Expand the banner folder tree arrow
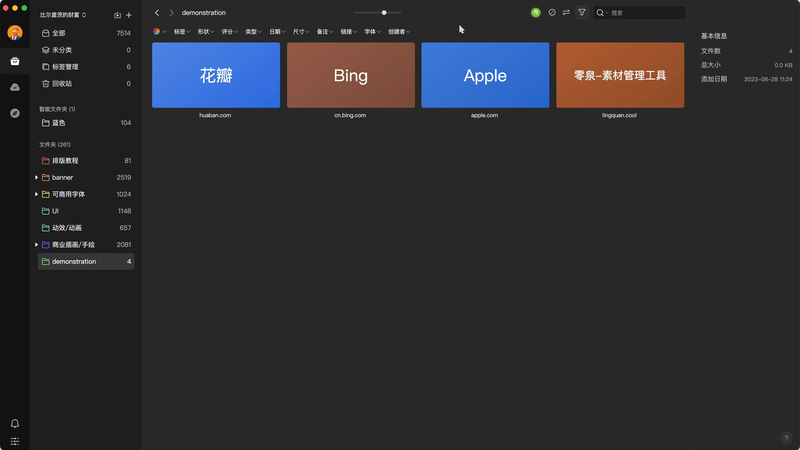The image size is (800, 450). (x=37, y=178)
